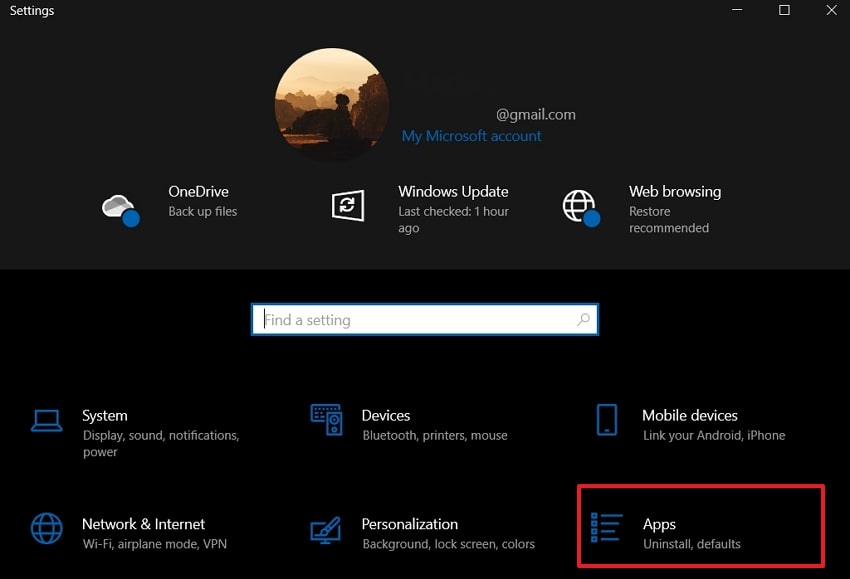This screenshot has height=579, width=850.
Task: Click the 'Uninstall, defaults' description
Action: (692, 544)
